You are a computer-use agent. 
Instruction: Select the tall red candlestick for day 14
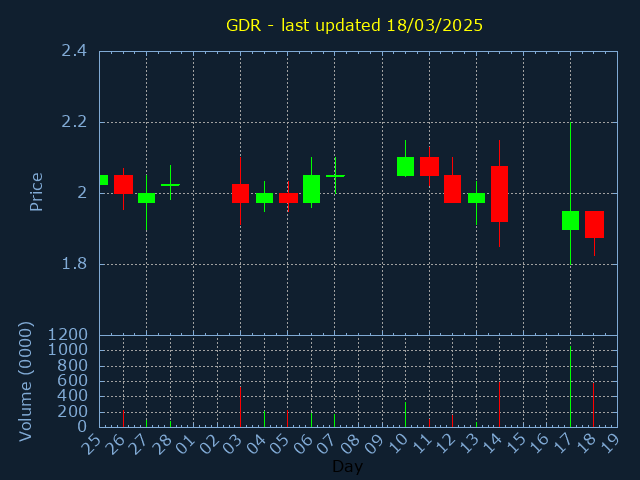(x=499, y=194)
